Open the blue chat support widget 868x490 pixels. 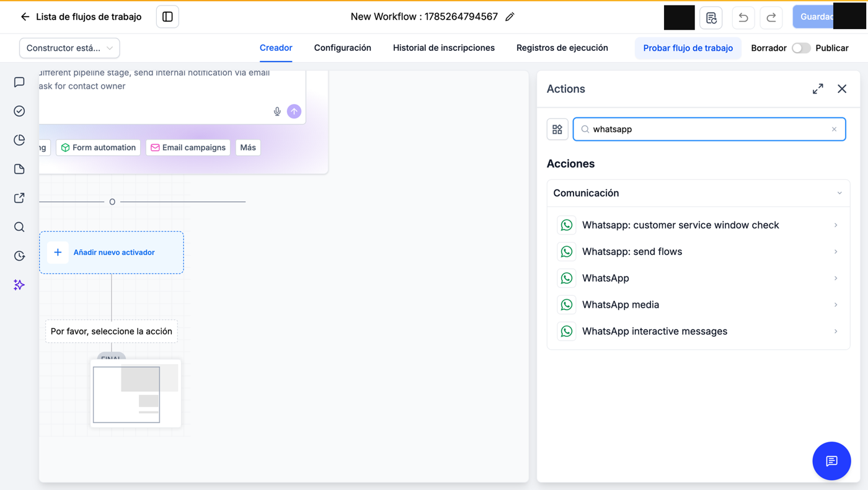pos(831,461)
